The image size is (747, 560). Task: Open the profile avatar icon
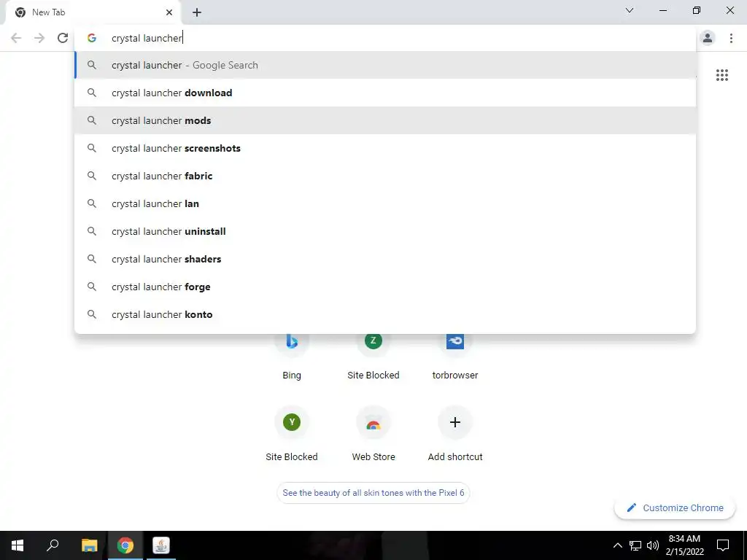pos(708,38)
